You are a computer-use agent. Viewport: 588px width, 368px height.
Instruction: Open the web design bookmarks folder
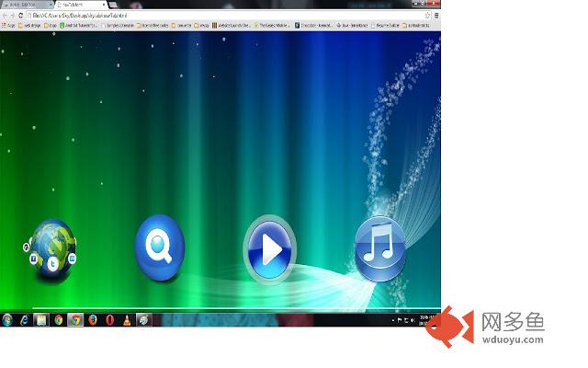[29, 26]
